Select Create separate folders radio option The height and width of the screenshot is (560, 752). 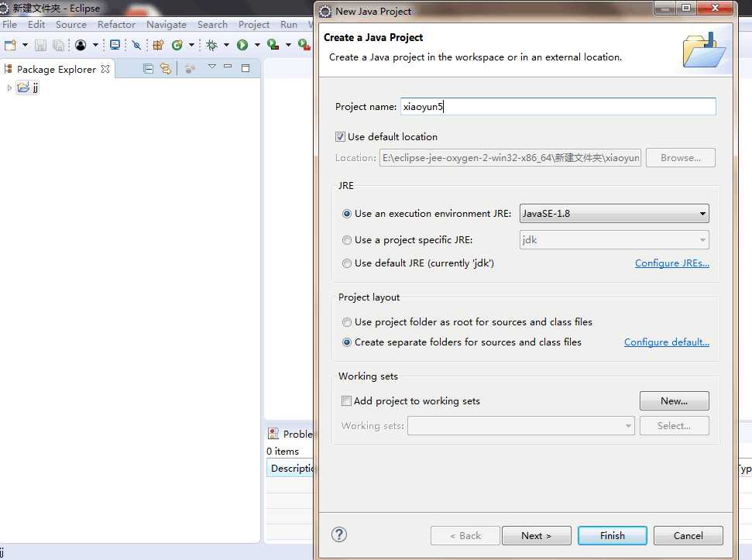[347, 342]
